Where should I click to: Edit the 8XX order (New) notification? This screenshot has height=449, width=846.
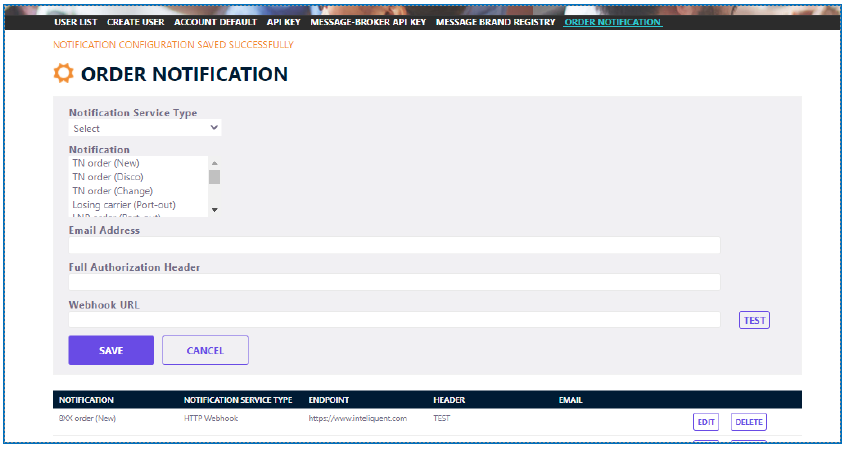coord(706,422)
